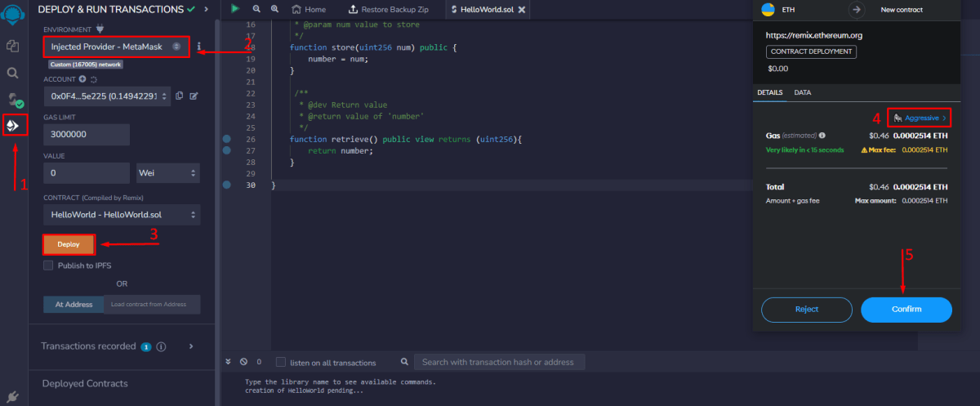Click the environment plug icon
Screen dimensions: 980x406
pos(100,29)
